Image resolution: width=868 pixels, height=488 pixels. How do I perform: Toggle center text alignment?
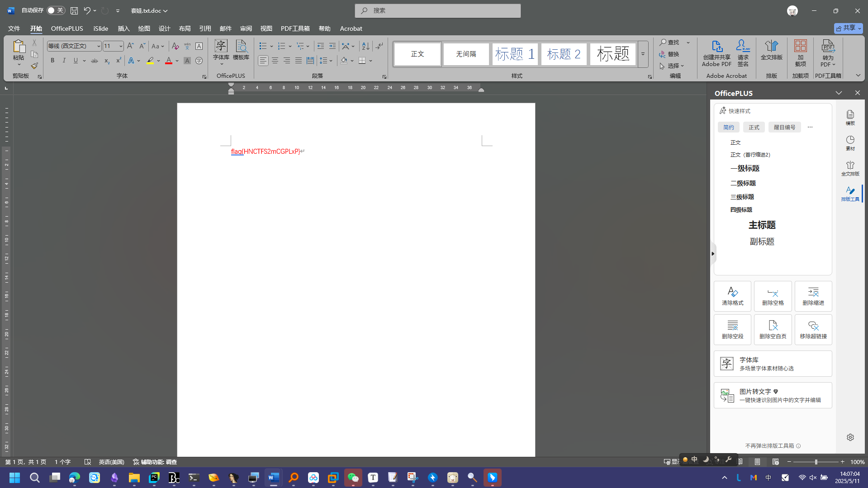(x=275, y=61)
